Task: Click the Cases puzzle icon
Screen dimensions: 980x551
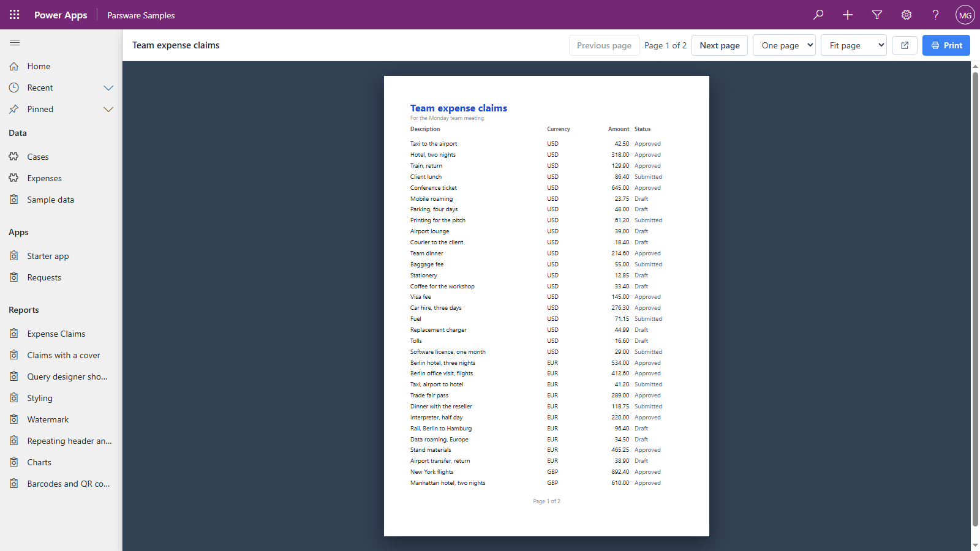Action: [x=14, y=157]
